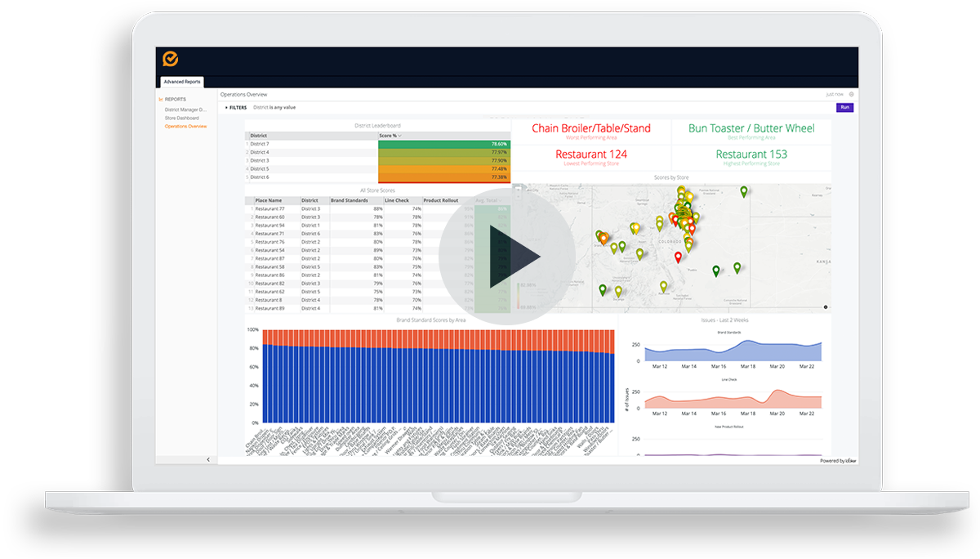Click the REPORTS bar-chart icon in sidebar
The height and width of the screenshot is (559, 980).
point(161,99)
